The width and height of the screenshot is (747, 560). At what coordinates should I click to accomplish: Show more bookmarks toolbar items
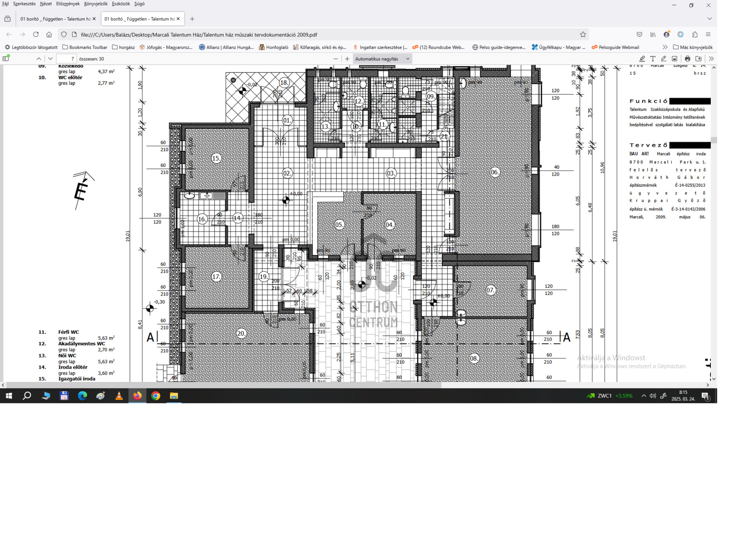665,47
